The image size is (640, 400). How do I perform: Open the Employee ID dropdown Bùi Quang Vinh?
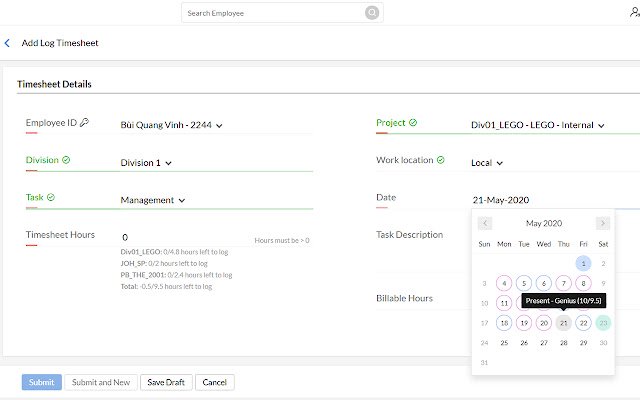point(171,125)
